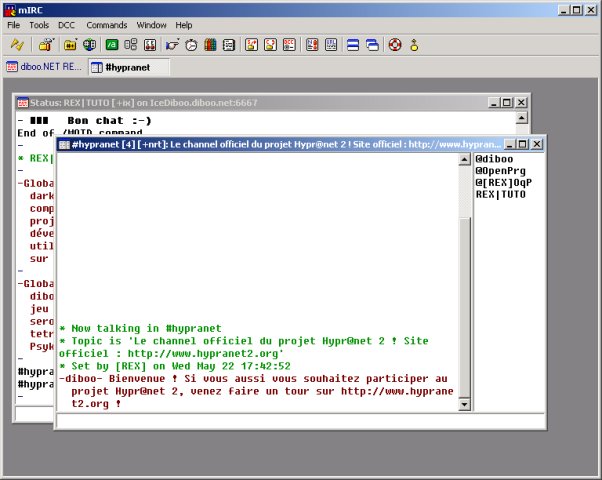Open the Colors toolbar icon
Screen dimensions: 602x480
pyautogui.click(x=210, y=45)
